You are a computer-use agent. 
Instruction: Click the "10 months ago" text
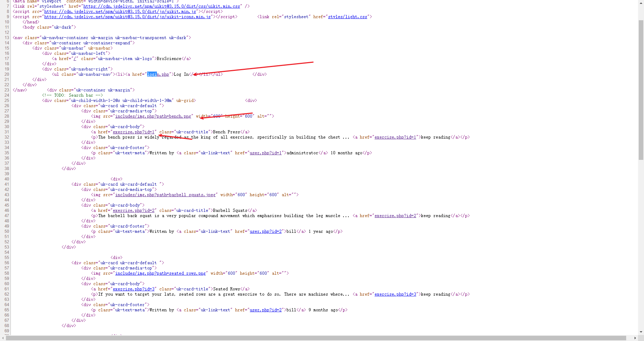pyautogui.click(x=347, y=153)
